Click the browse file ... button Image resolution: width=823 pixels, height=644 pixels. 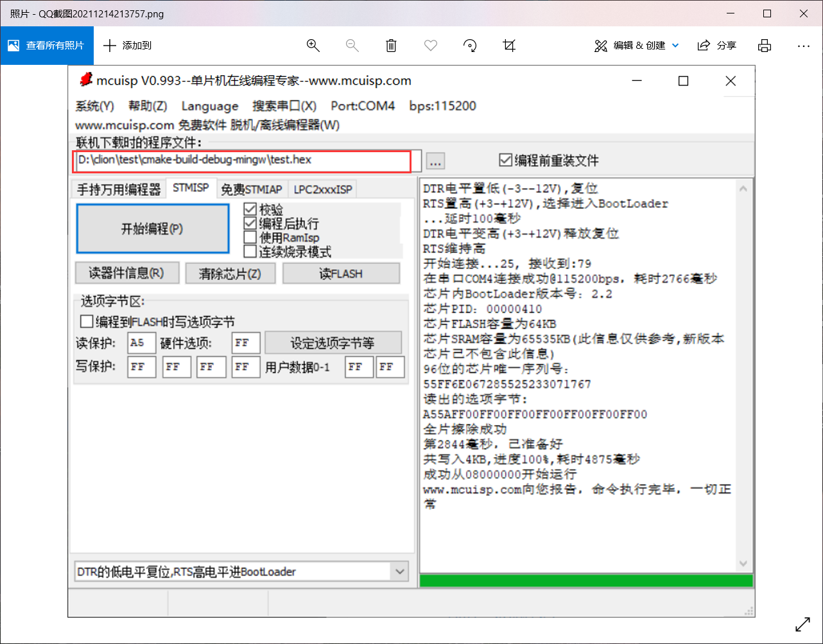coord(435,161)
